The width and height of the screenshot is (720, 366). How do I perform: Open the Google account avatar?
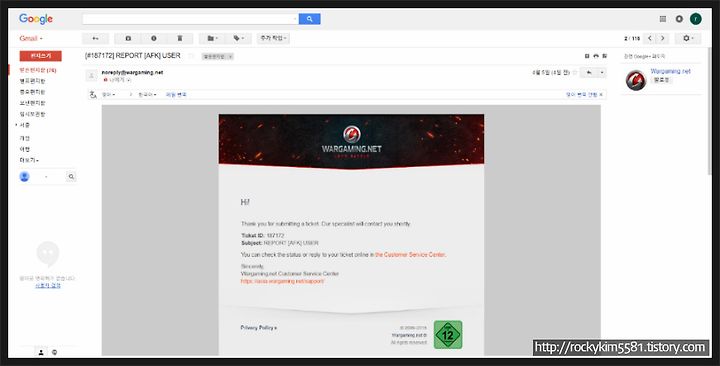696,19
